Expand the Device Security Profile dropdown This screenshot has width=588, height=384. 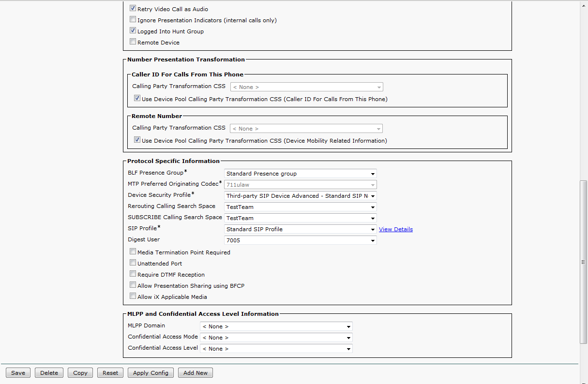click(x=300, y=196)
